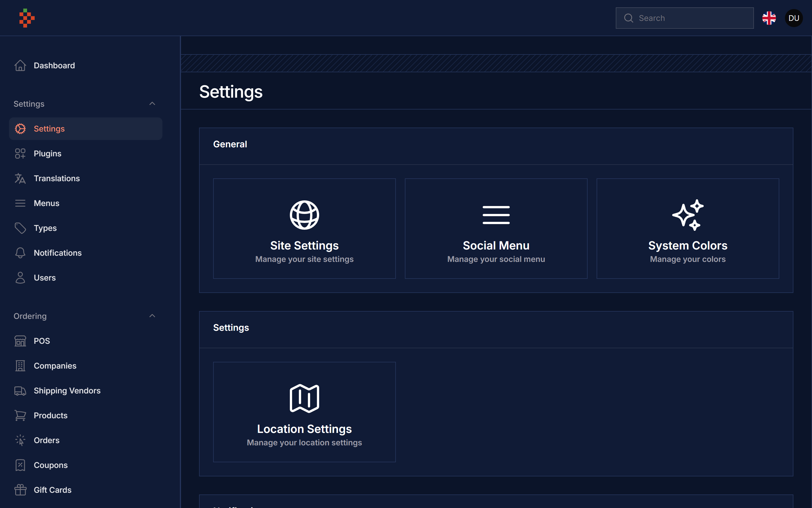Select the Types tag icon
Screen dimensions: 812x508
pyautogui.click(x=20, y=228)
